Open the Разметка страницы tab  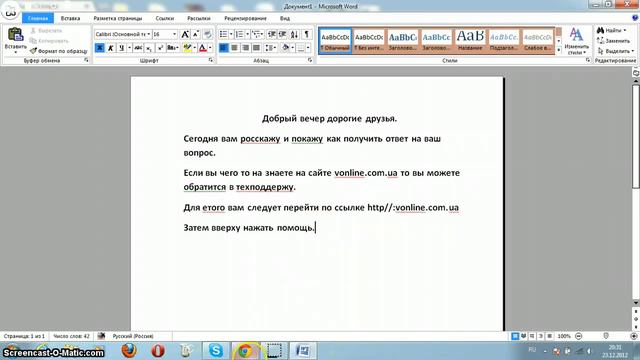tap(118, 18)
